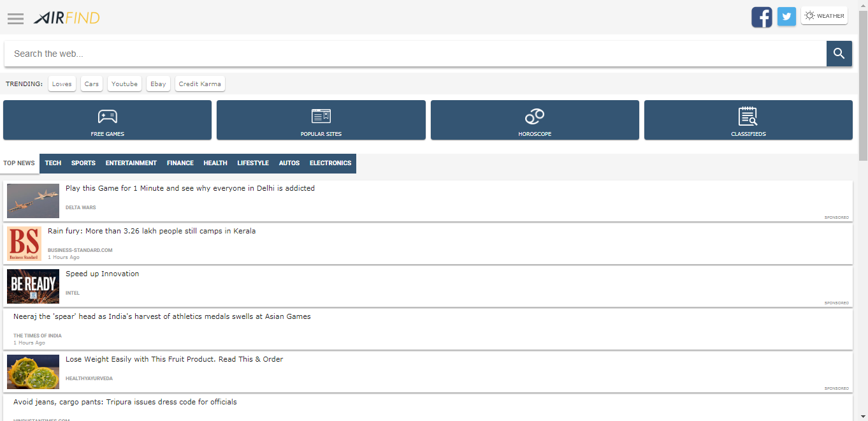Select the Lowes trending tag
The width and height of the screenshot is (868, 421).
pos(62,84)
